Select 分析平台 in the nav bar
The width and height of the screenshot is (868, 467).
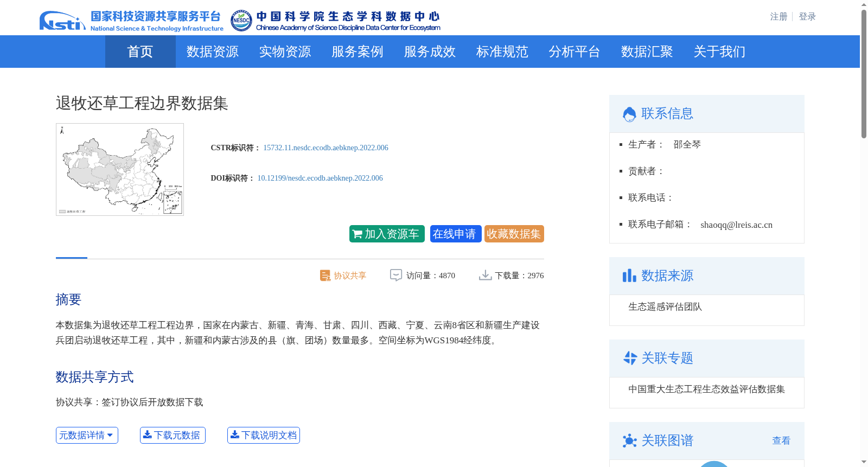575,52
